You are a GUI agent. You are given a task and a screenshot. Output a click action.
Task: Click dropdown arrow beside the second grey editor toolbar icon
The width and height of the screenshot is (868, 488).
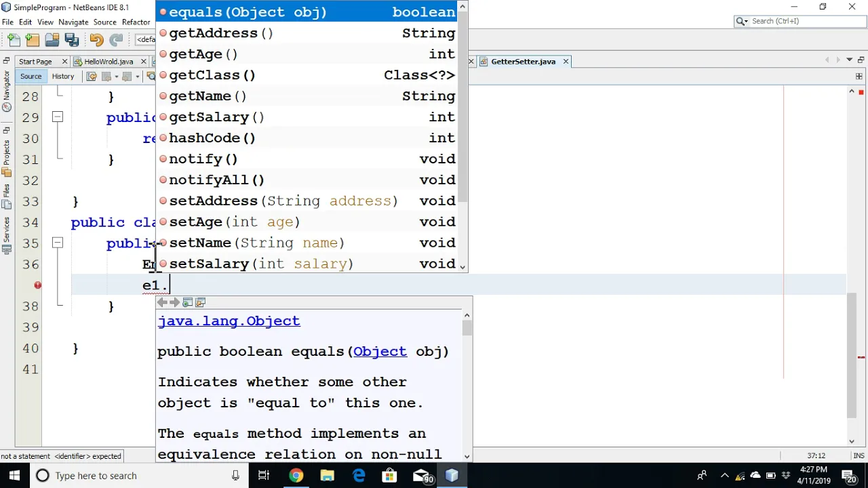137,77
